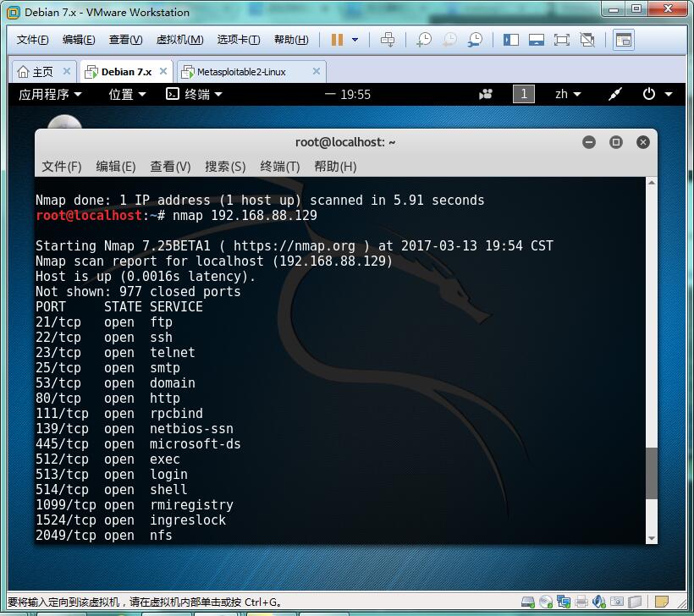Click workspace switcher number 1

(x=524, y=94)
